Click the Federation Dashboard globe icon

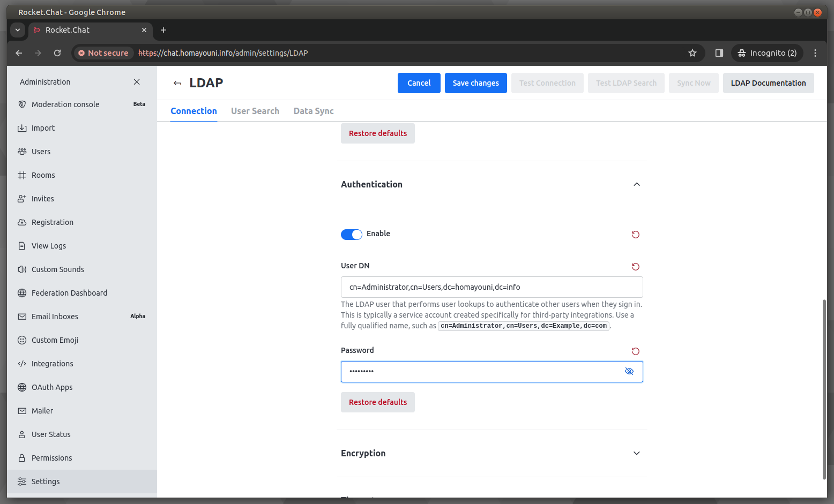click(22, 293)
